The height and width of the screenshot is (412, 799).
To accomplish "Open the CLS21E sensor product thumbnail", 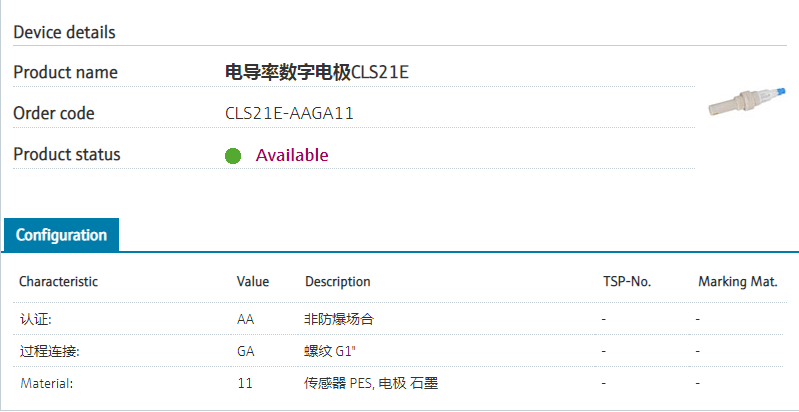I will pos(749,101).
